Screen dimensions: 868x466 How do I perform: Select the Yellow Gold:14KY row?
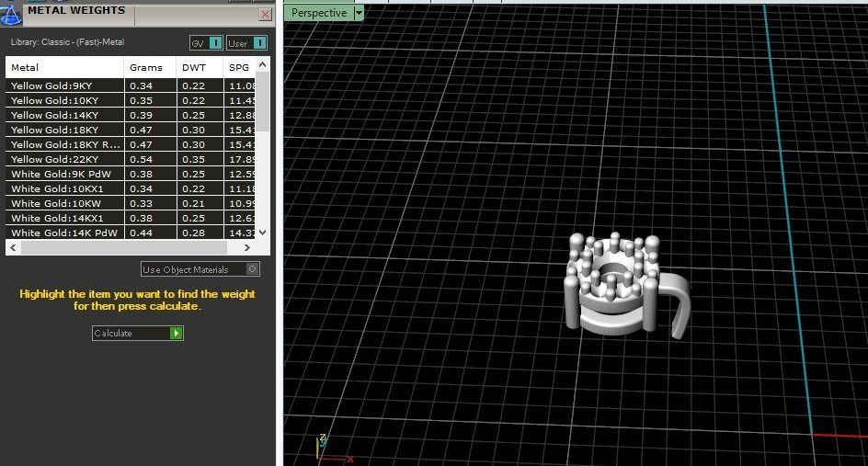tap(131, 115)
